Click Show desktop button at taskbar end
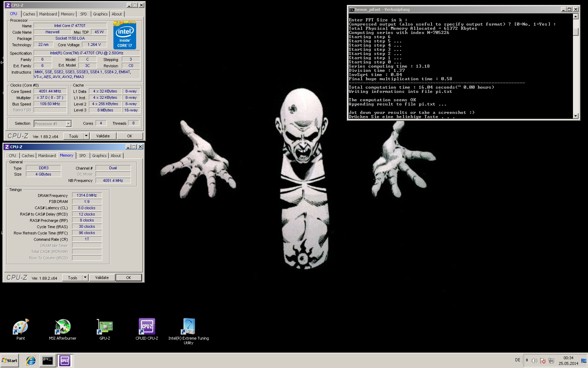The image size is (588, 368). pos(584,361)
